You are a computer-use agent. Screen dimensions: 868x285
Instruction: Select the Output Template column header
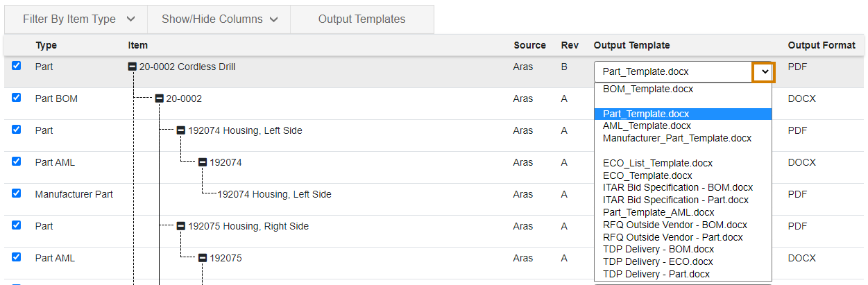click(631, 45)
